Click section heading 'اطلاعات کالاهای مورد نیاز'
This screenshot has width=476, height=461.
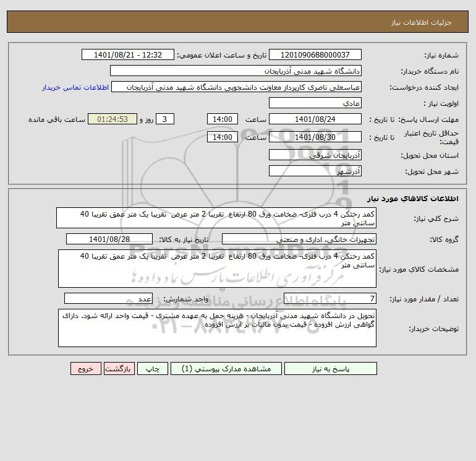coord(413,199)
